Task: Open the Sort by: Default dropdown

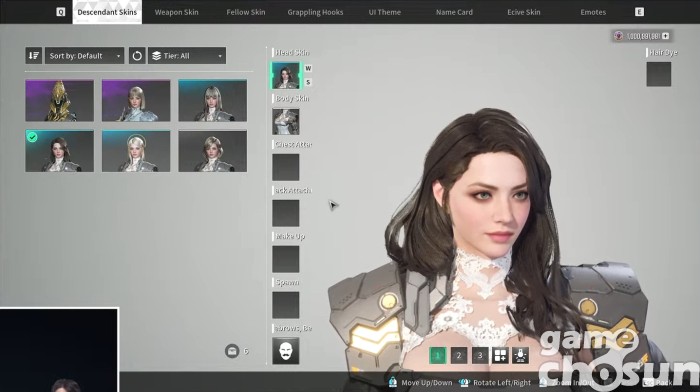Action: point(84,56)
